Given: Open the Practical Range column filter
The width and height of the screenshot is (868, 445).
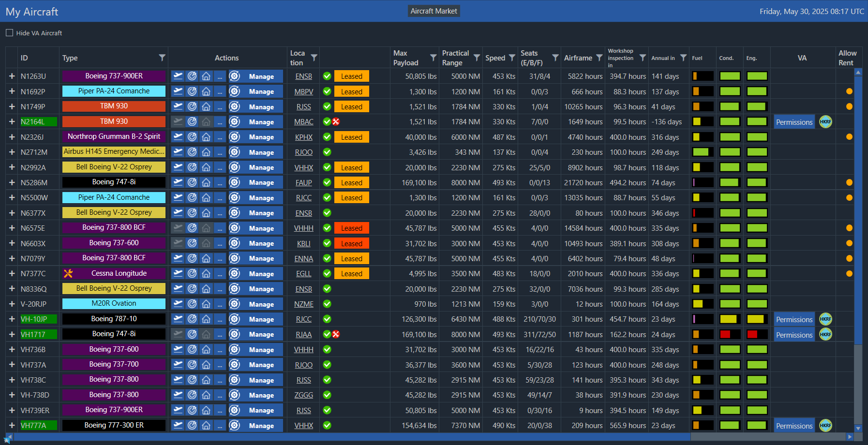Looking at the screenshot, I should (477, 58).
